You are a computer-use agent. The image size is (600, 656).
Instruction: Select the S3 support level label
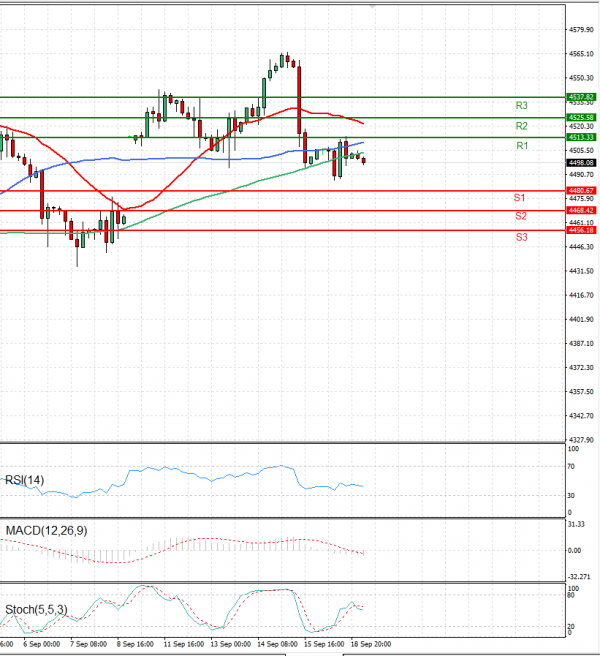pyautogui.click(x=522, y=237)
